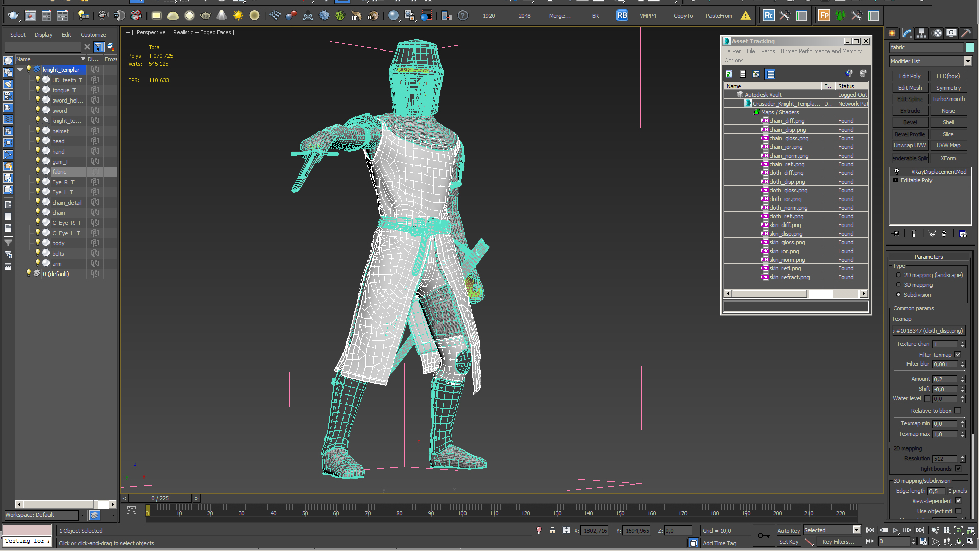The width and height of the screenshot is (980, 551).
Task: Collapse the knight_templar layer tree
Action: pos(20,70)
